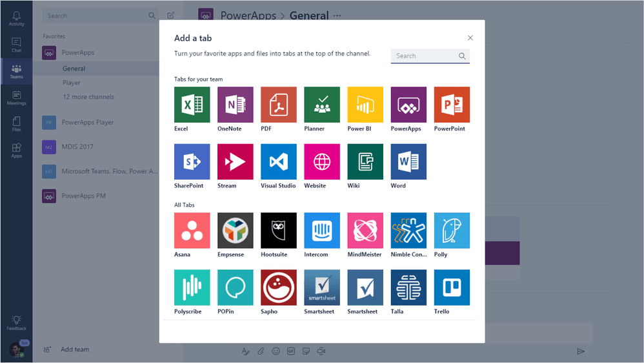
Task: Add the Sapho tab
Action: point(279,287)
